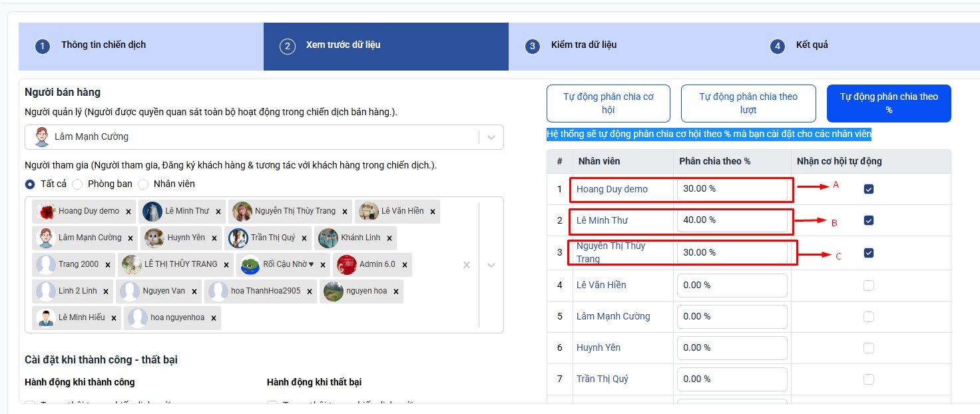This screenshot has height=414, width=980.
Task: Clear all participants with the x icon
Action: tap(467, 265)
